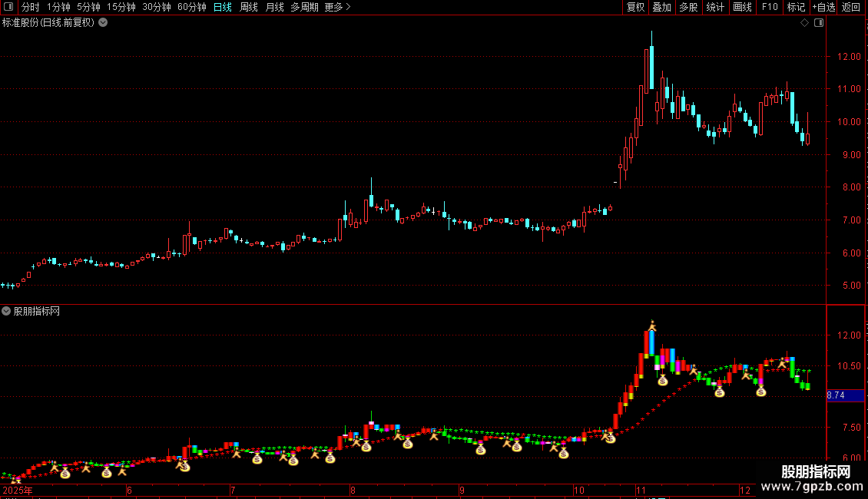868x499 pixels.
Task: Toggle the side panel icon before 分时
Action: 8,7
